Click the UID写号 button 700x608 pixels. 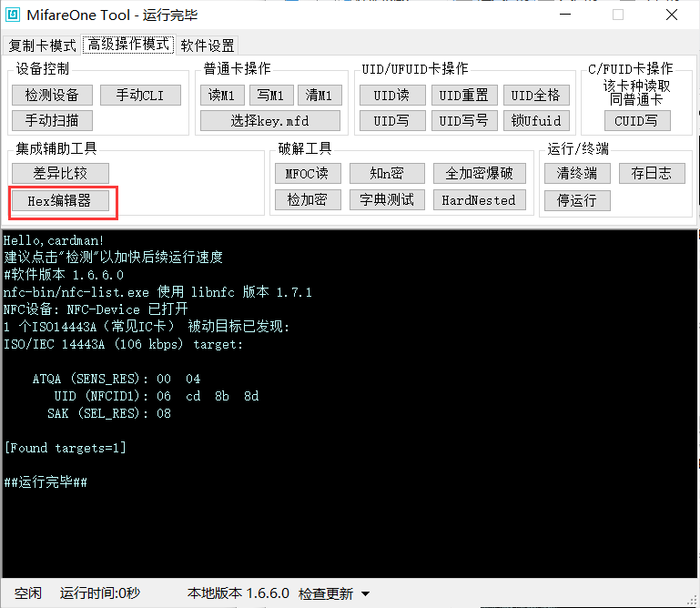pyautogui.click(x=464, y=120)
